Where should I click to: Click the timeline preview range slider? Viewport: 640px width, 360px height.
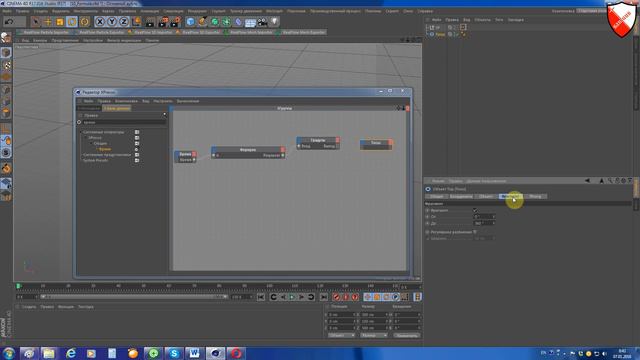point(133,297)
